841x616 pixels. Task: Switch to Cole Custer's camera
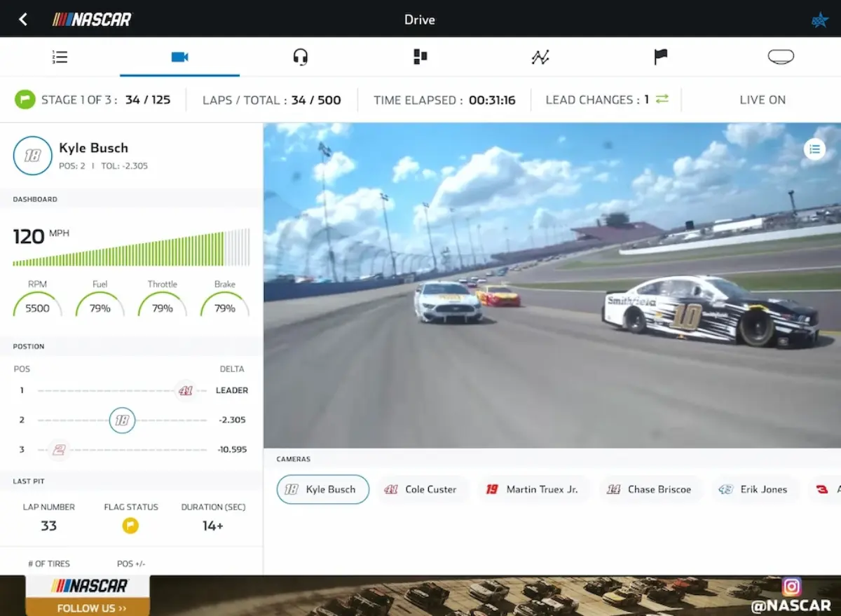(x=423, y=489)
